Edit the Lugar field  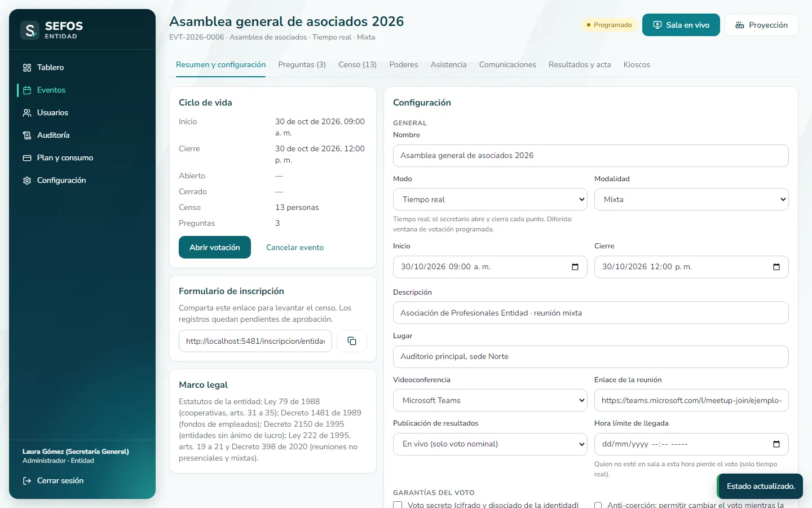click(x=590, y=357)
